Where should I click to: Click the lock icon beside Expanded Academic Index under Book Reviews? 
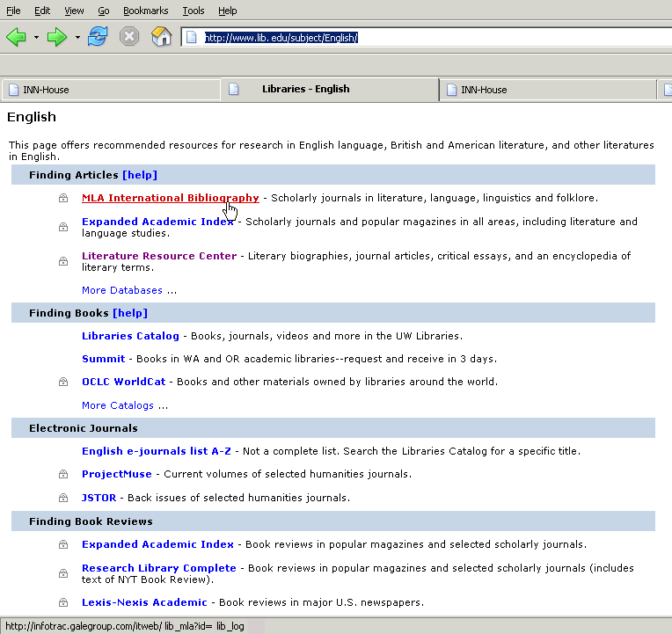63,544
